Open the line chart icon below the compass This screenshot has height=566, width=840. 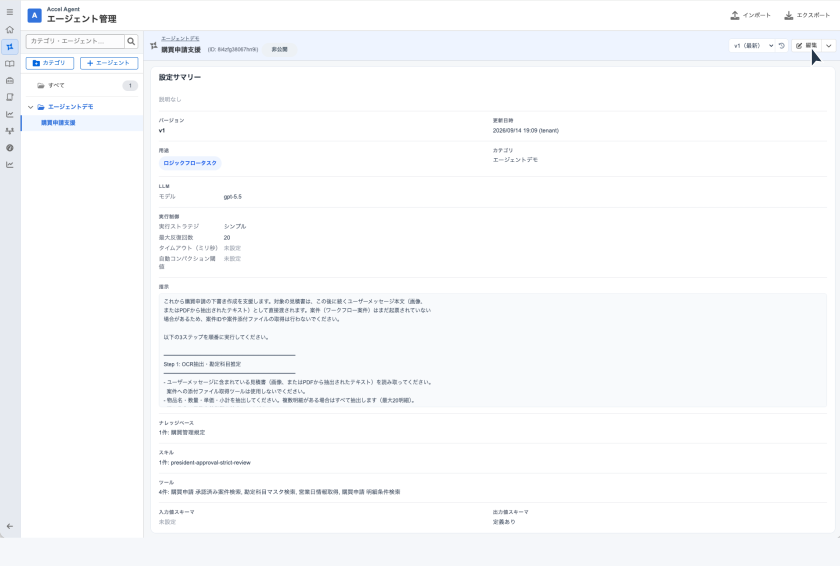(10, 164)
